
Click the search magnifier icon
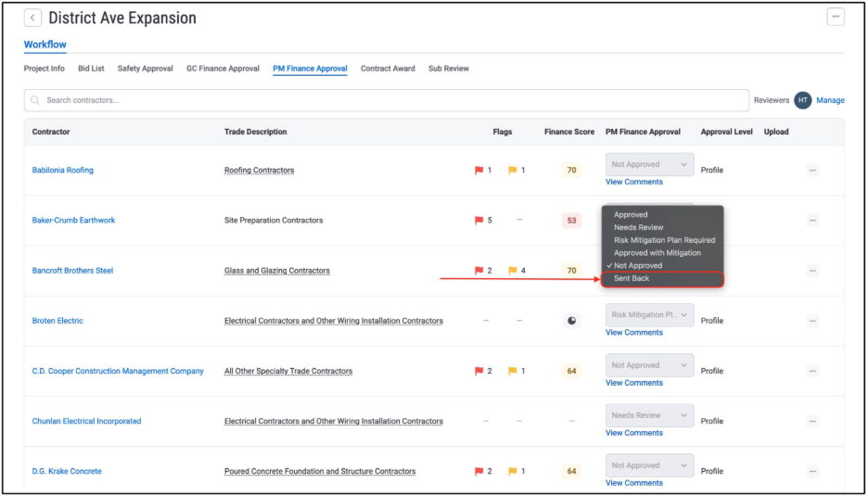point(35,101)
